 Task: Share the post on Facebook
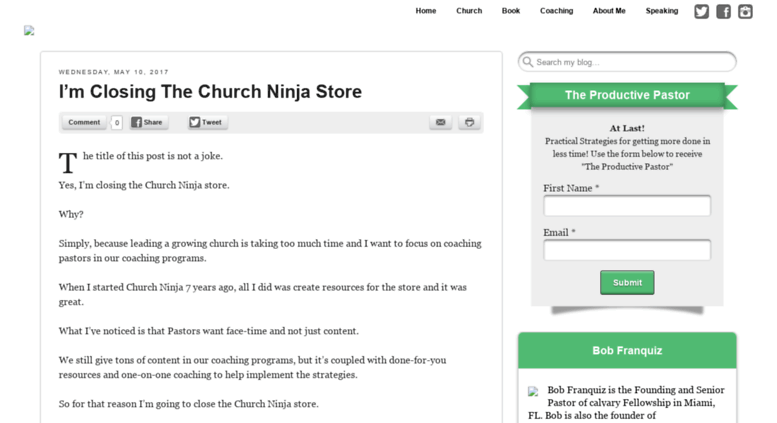click(149, 122)
